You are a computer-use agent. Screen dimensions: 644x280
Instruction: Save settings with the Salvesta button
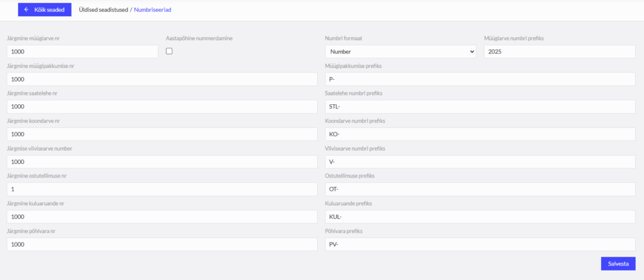(x=618, y=264)
